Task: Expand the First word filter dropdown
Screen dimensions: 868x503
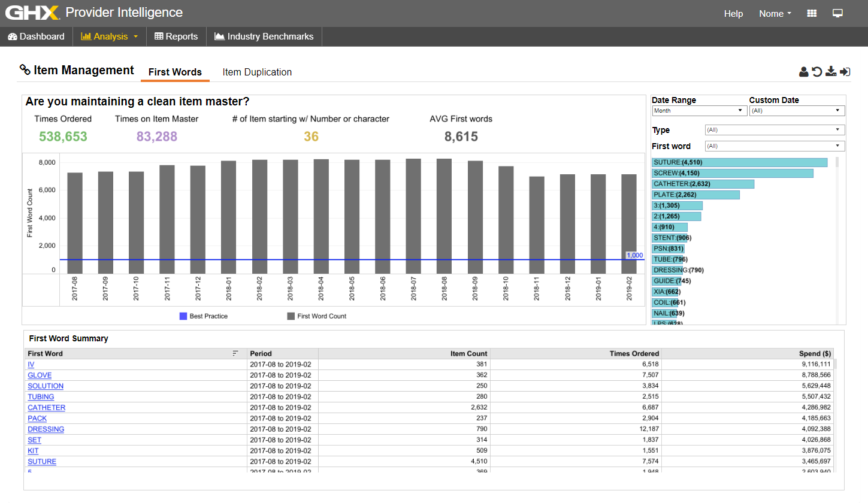Action: click(775, 146)
